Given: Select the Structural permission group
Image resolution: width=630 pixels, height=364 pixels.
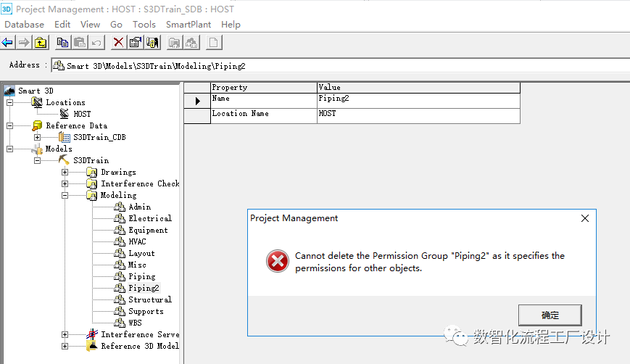Looking at the screenshot, I should 150,299.
